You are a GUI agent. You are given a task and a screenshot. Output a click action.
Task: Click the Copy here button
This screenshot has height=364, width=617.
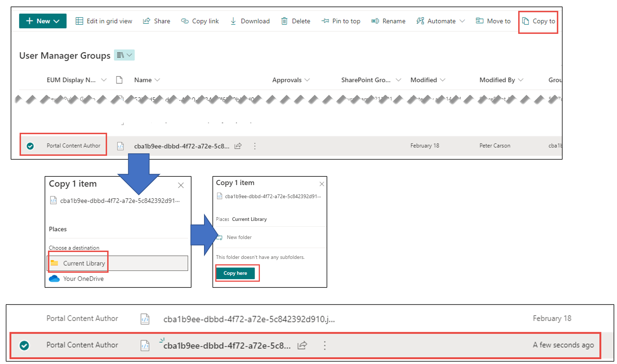tap(235, 273)
